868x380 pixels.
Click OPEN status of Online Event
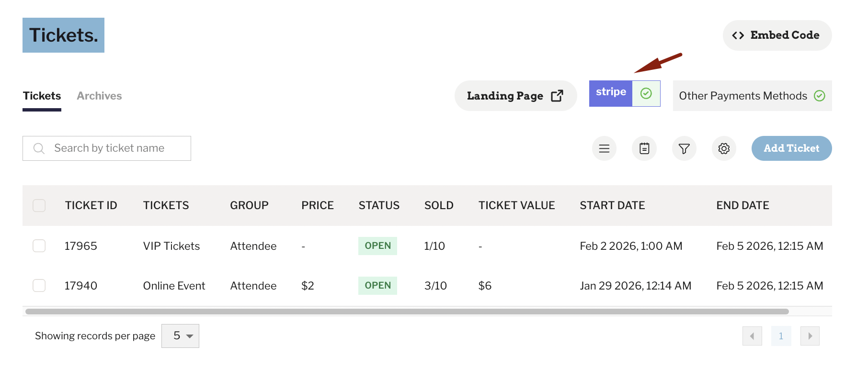pyautogui.click(x=377, y=286)
